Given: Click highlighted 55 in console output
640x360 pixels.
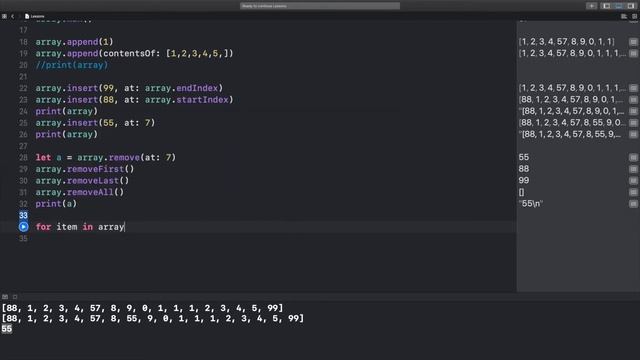Looking at the screenshot, I should point(7,329).
